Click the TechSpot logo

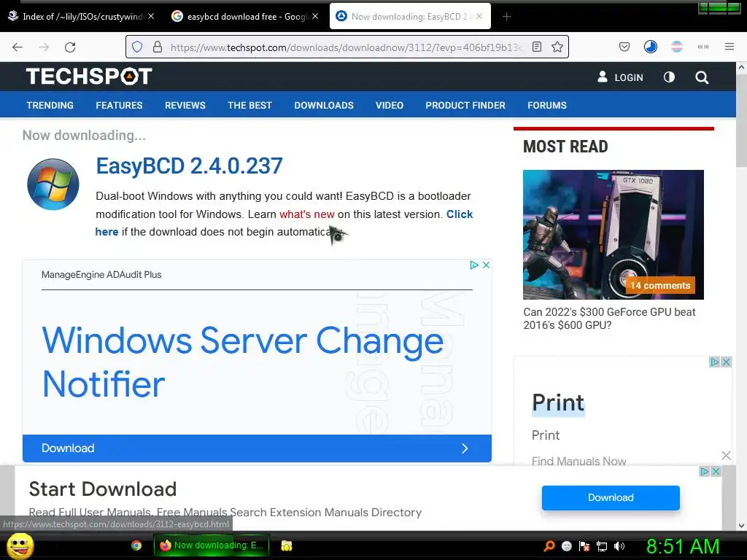pyautogui.click(x=89, y=76)
